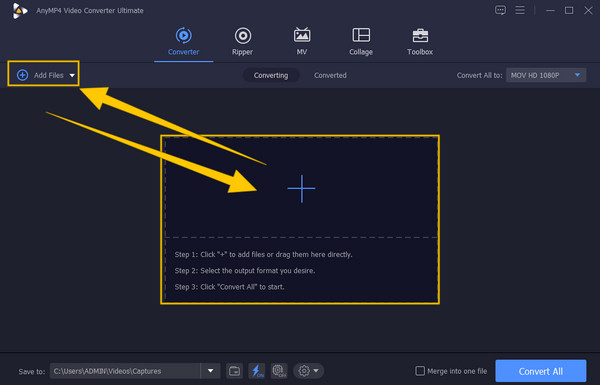
Task: Open the feedback chat icon
Action: pyautogui.click(x=500, y=10)
